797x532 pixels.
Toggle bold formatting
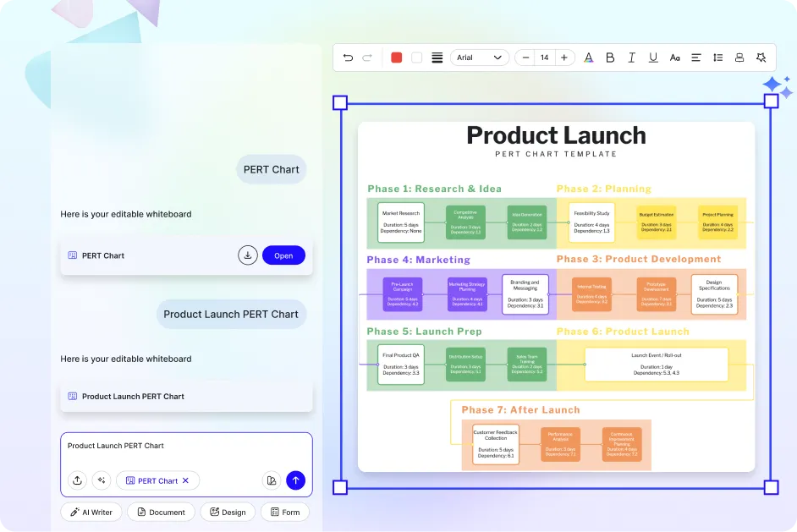[x=610, y=58]
